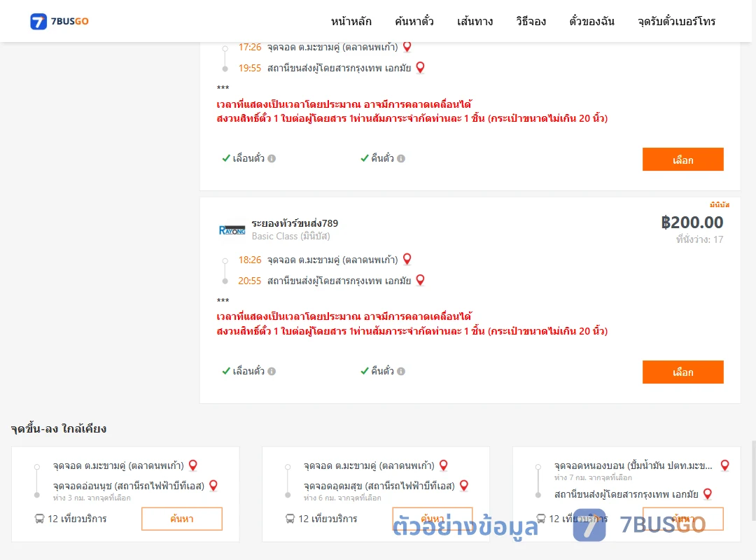Open map pin for จุดจอดอุดมสุข stop

point(464,485)
